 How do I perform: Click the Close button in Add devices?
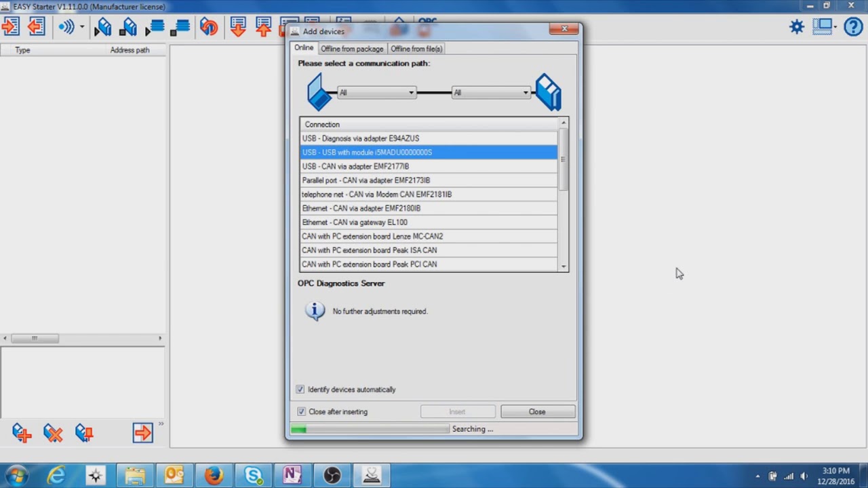click(537, 412)
